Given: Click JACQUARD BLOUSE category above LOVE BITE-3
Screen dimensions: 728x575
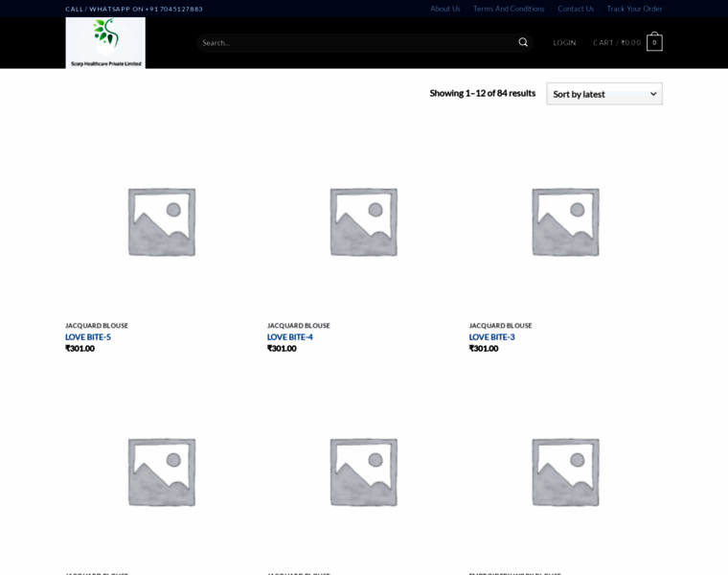Looking at the screenshot, I should (500, 326).
